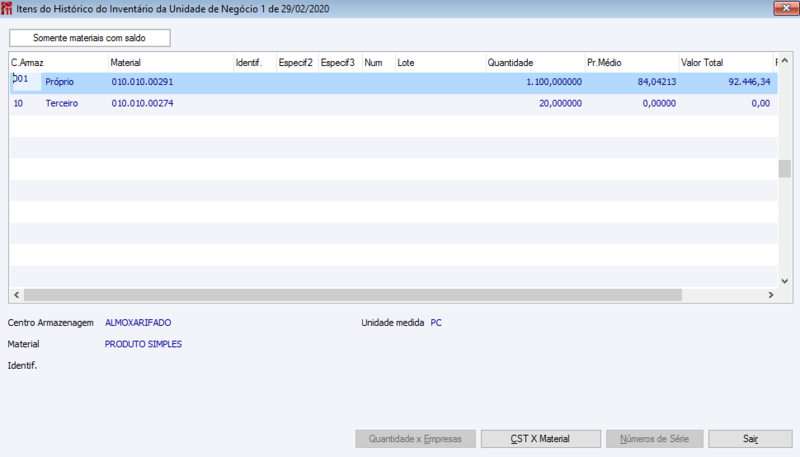Click Somente materiais com saldo button
This screenshot has width=800, height=457.
90,38
